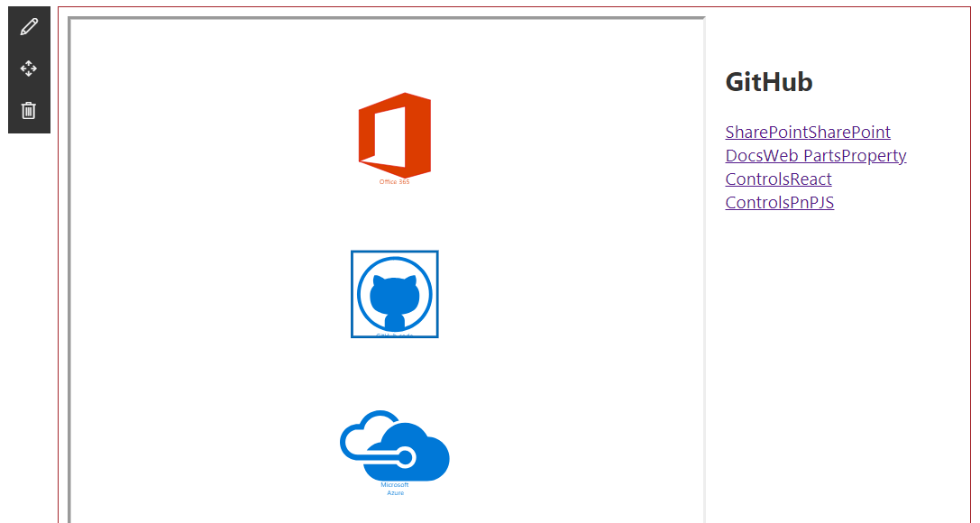Click the blue selection border around GitHub tile
The width and height of the screenshot is (980, 523).
[x=352, y=295]
